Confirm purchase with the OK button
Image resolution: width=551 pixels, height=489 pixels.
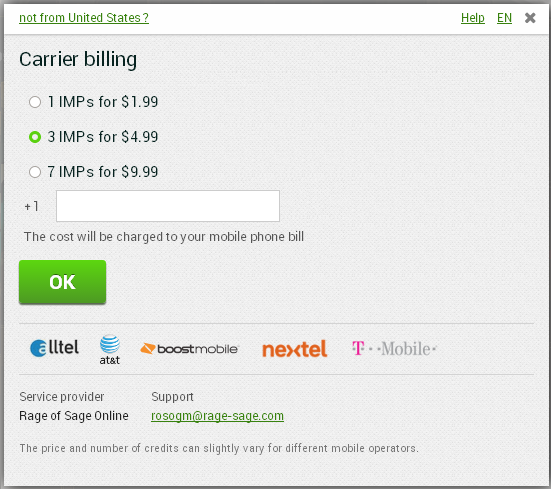[63, 282]
